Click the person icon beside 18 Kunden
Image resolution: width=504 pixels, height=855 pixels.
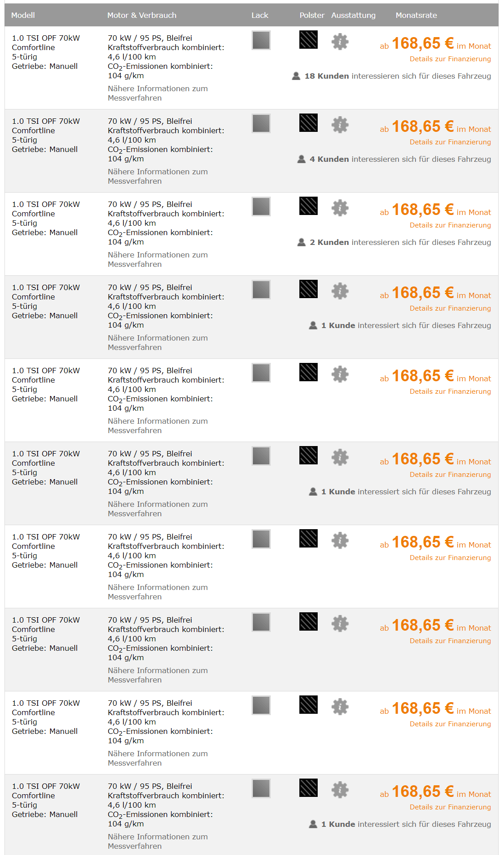tap(296, 76)
